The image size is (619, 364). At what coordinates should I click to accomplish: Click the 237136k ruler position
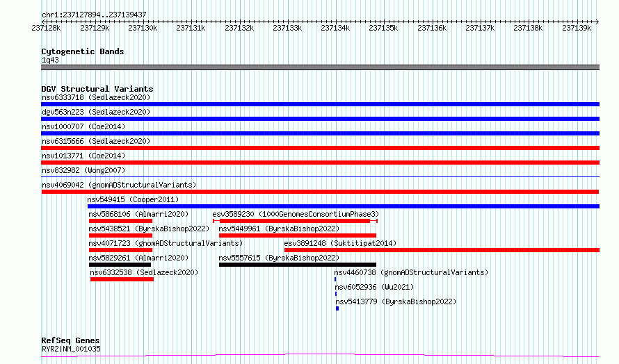coord(433,28)
